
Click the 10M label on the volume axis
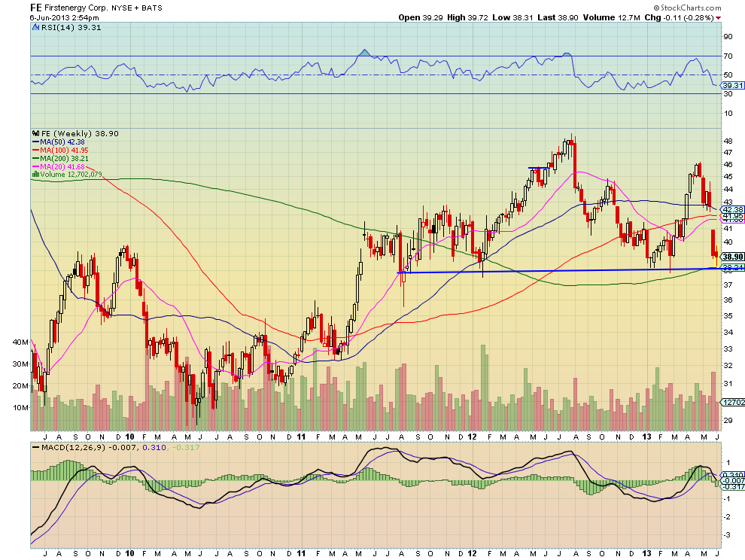pyautogui.click(x=20, y=407)
